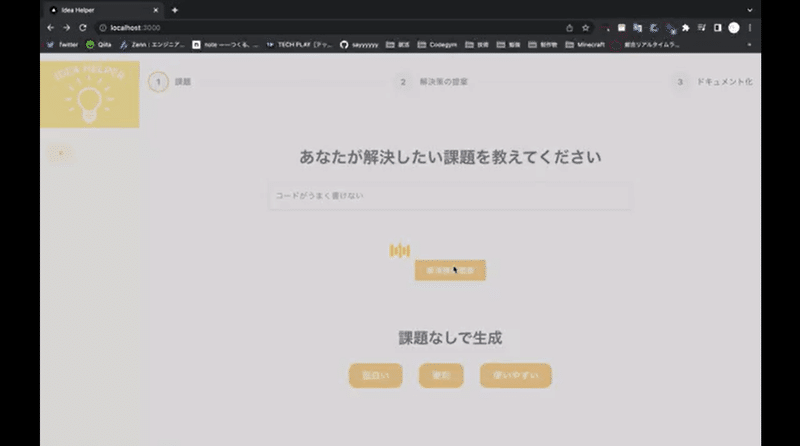Click the browser forward arrow

pyautogui.click(x=66, y=28)
